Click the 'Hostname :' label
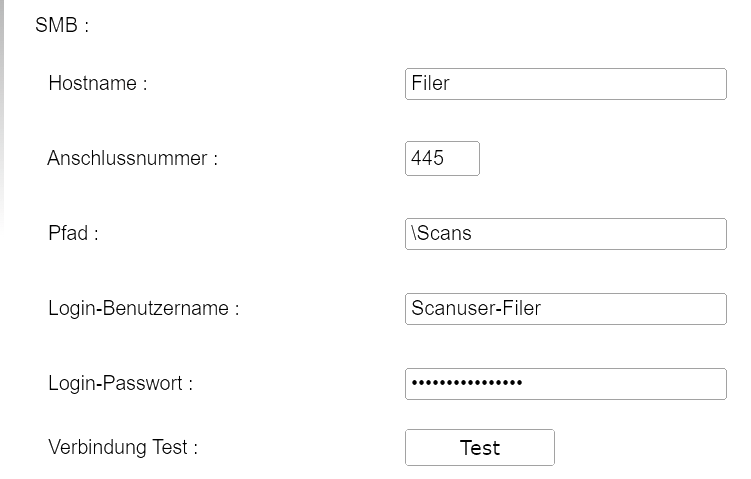Image resolution: width=751 pixels, height=479 pixels. 97,84
